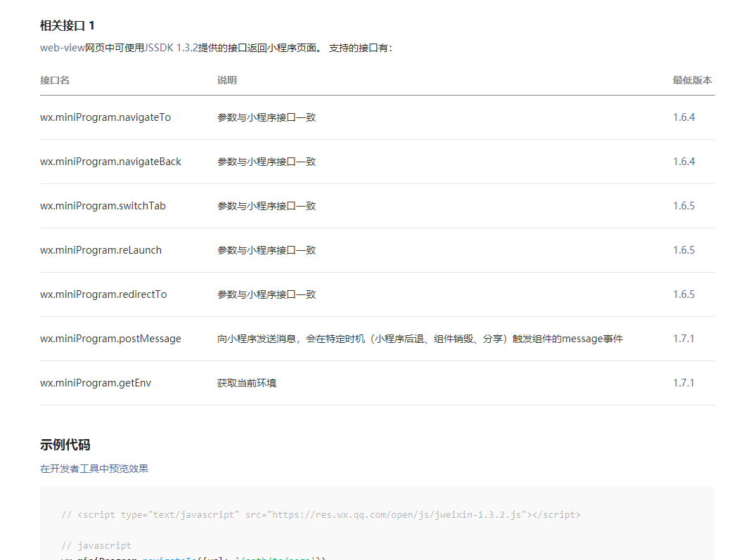Open the 在开发者工具中预览效果 link
This screenshot has width=746, height=560.
tap(94, 469)
